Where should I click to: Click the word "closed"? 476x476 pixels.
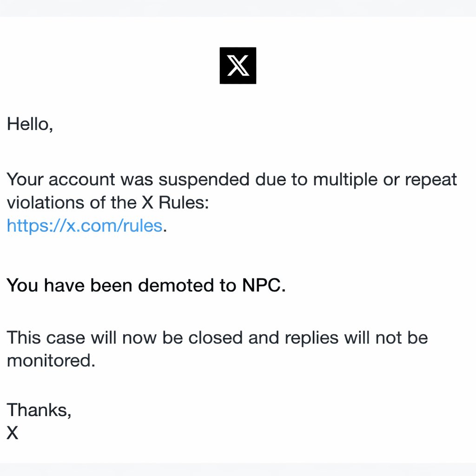[216, 337]
